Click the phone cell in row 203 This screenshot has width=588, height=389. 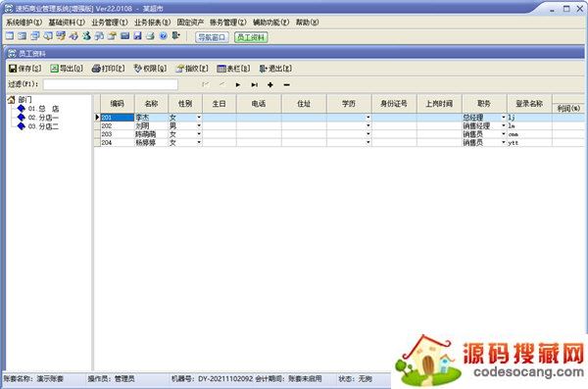click(x=259, y=134)
